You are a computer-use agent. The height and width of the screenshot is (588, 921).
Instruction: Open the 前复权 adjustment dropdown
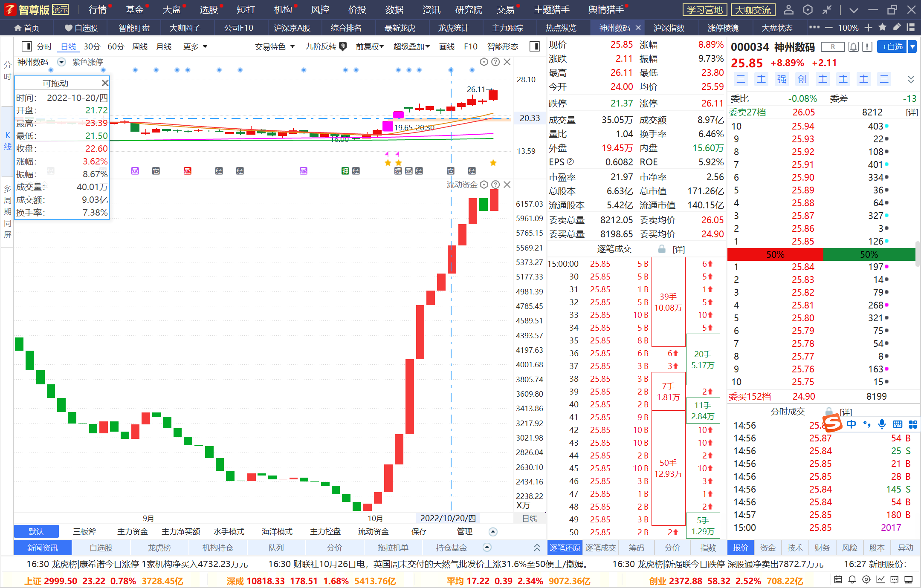click(370, 46)
